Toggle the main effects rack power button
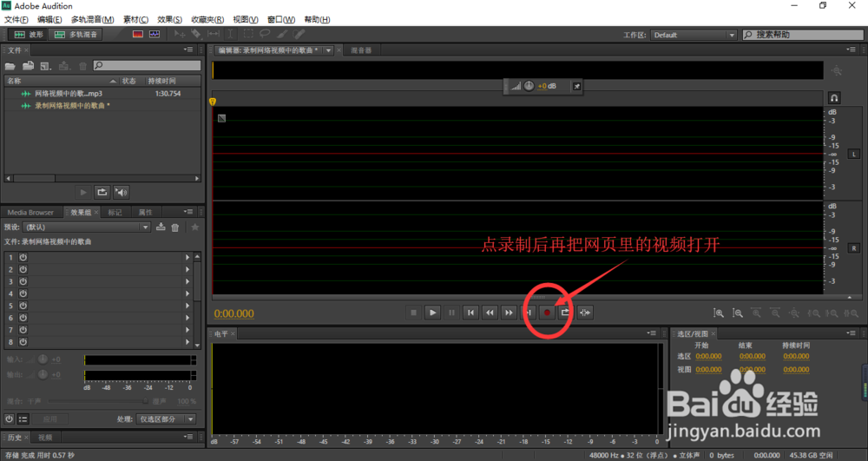This screenshot has width=868, height=461. tap(9, 419)
